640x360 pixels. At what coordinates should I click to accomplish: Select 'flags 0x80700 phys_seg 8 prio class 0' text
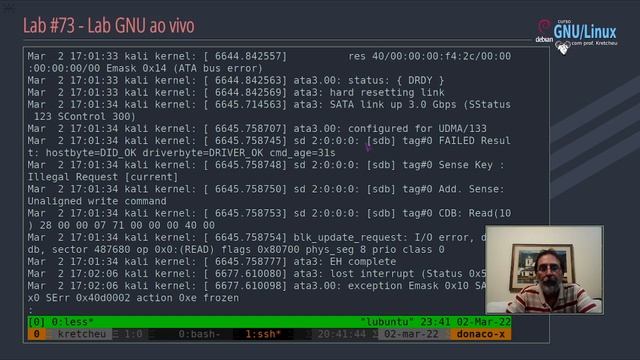pos(333,249)
